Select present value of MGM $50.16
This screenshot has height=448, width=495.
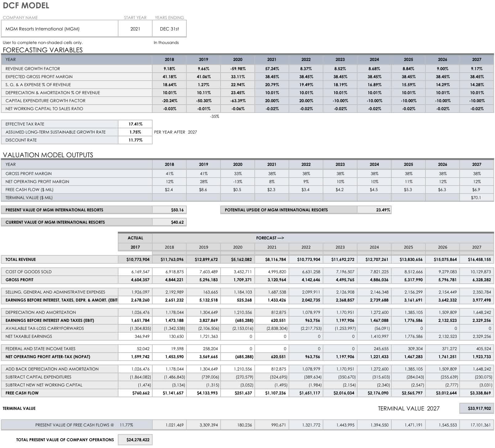(x=169, y=210)
